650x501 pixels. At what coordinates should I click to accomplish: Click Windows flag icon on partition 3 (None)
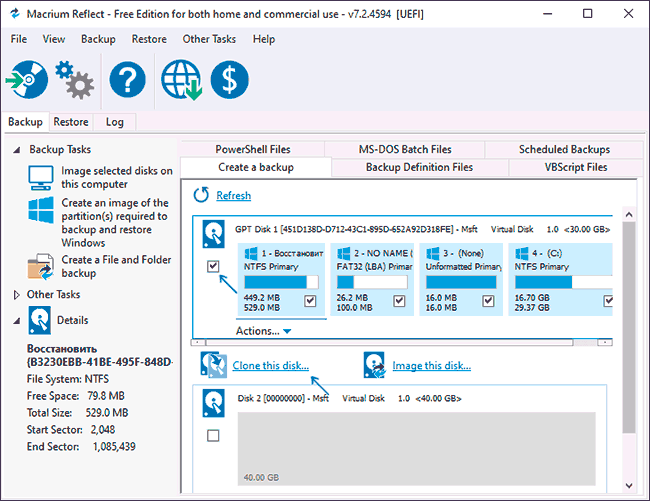[433, 254]
